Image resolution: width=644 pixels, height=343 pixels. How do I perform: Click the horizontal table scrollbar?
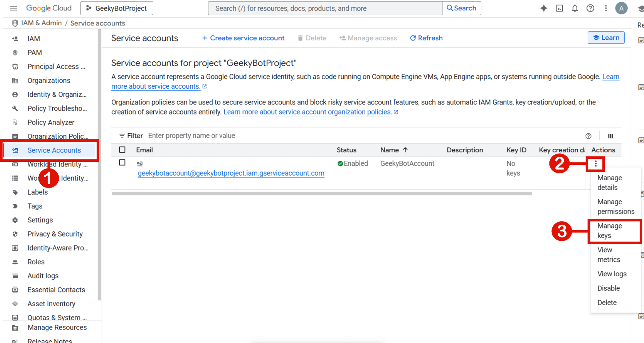click(322, 194)
